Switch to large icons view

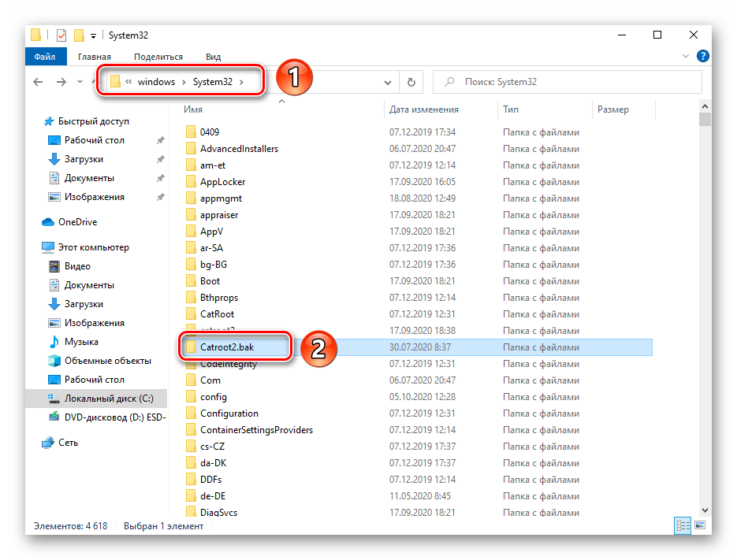698,525
